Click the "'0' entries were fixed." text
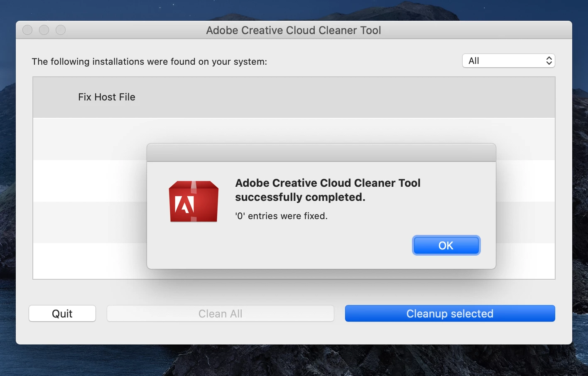Image resolution: width=588 pixels, height=376 pixels. [282, 216]
